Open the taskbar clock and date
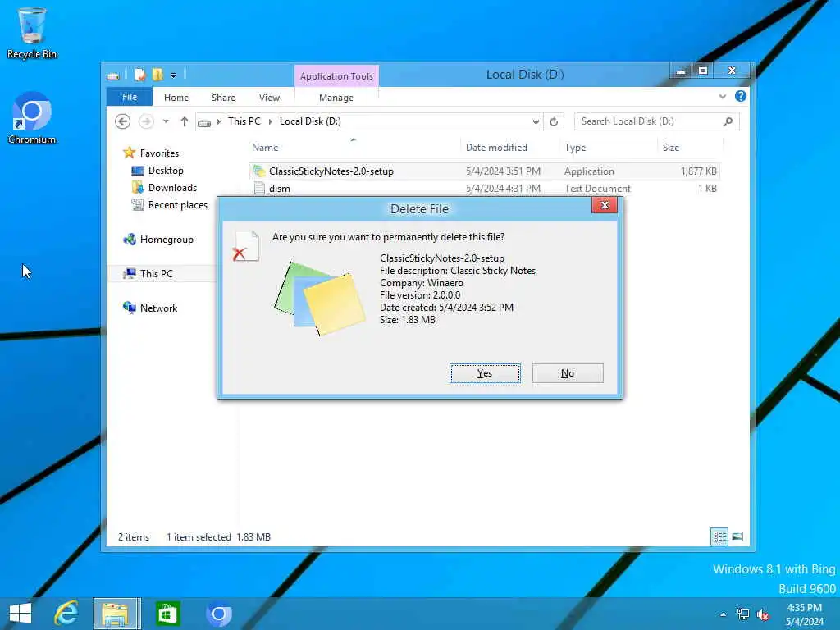Viewport: 840px width, 630px height. (805, 614)
